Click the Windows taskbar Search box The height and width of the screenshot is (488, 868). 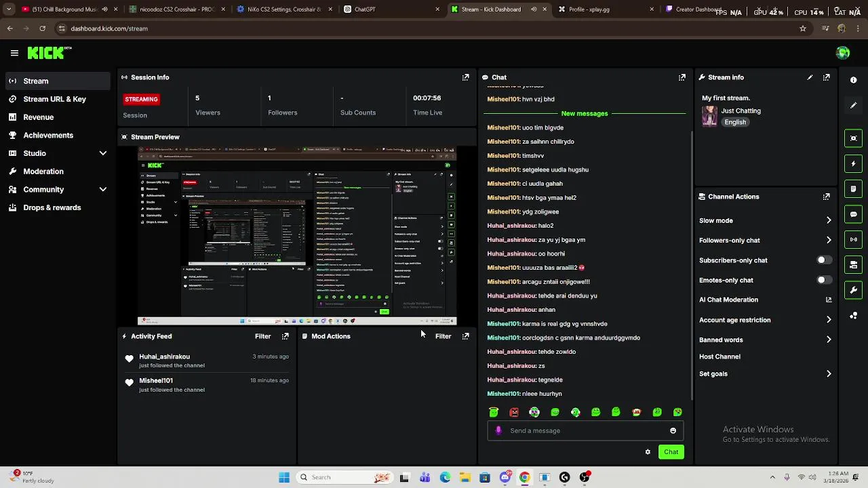coord(344,477)
